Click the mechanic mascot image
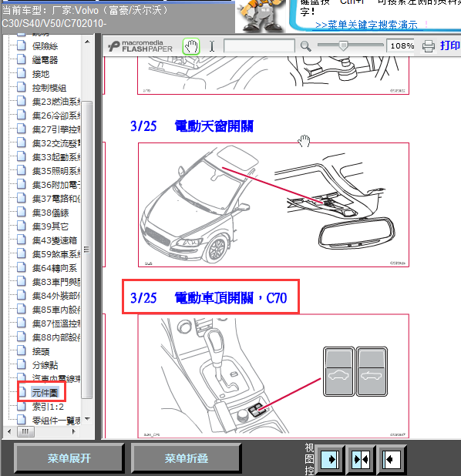The height and width of the screenshot is (476, 461). (261, 15)
